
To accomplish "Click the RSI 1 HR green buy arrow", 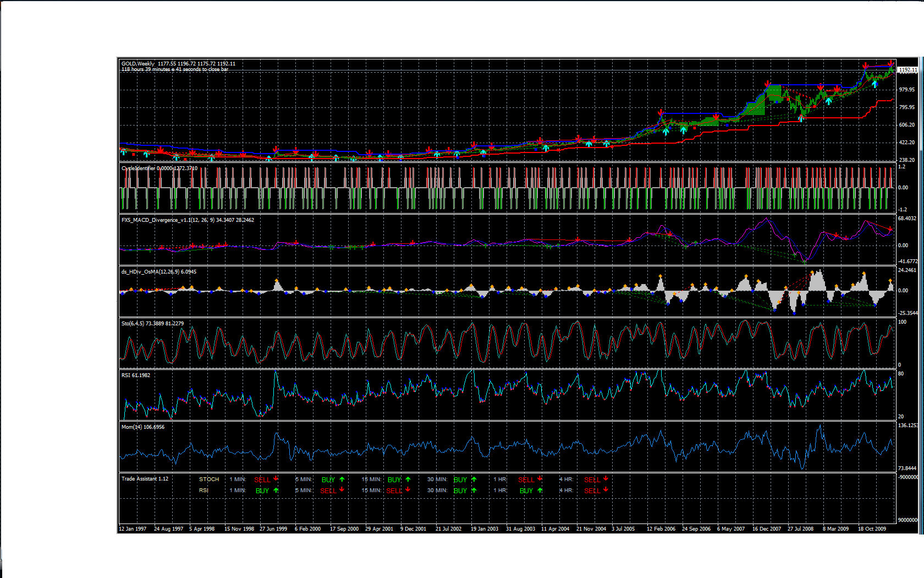I will point(540,490).
